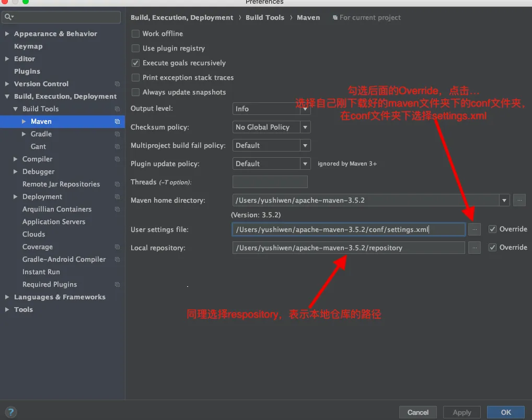Click the Cancel button

click(418, 412)
